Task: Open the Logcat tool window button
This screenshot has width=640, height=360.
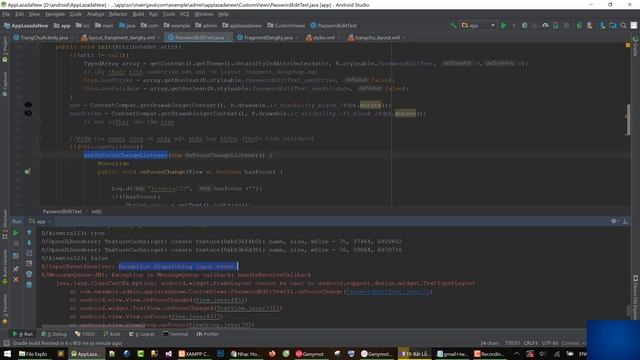Action: click(142, 334)
